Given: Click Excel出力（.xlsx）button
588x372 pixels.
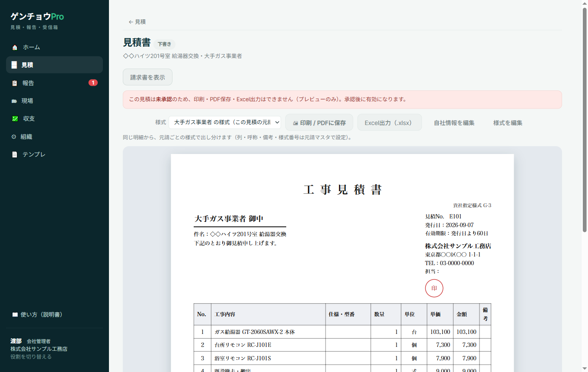Looking at the screenshot, I should [x=389, y=122].
